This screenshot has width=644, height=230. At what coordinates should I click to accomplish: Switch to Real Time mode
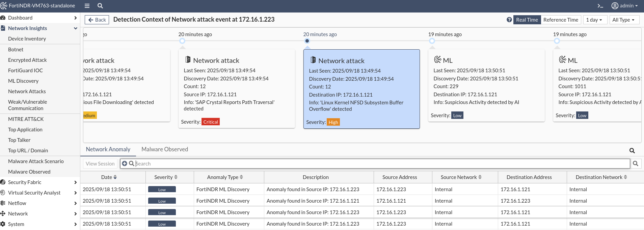click(527, 20)
